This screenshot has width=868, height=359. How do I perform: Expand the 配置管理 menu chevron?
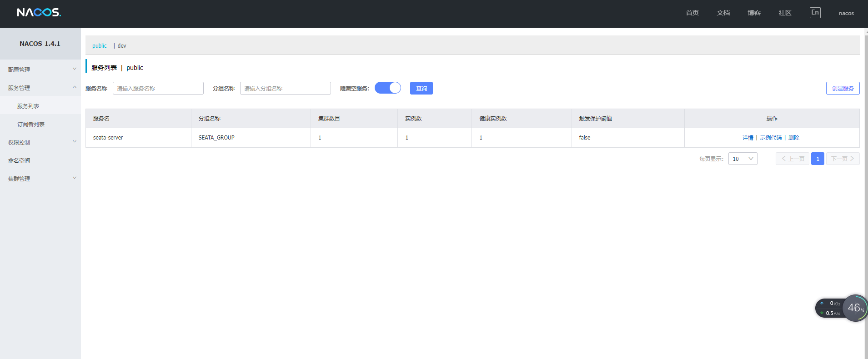(x=75, y=69)
